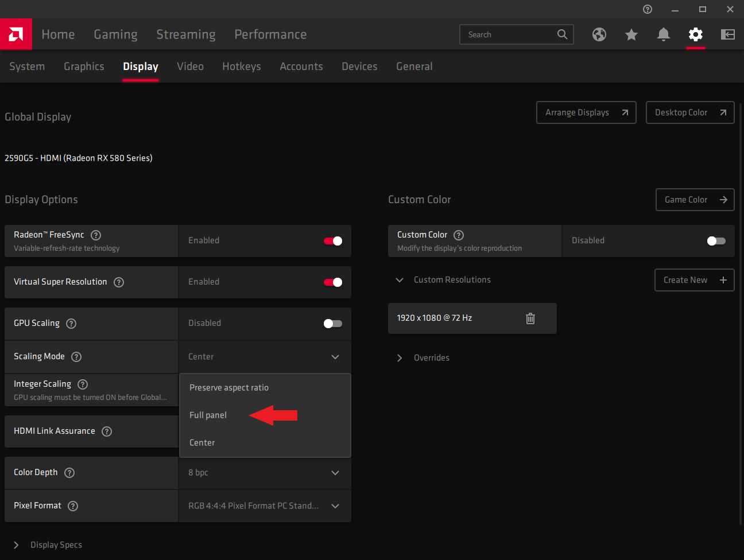Open settings gear icon

(696, 34)
